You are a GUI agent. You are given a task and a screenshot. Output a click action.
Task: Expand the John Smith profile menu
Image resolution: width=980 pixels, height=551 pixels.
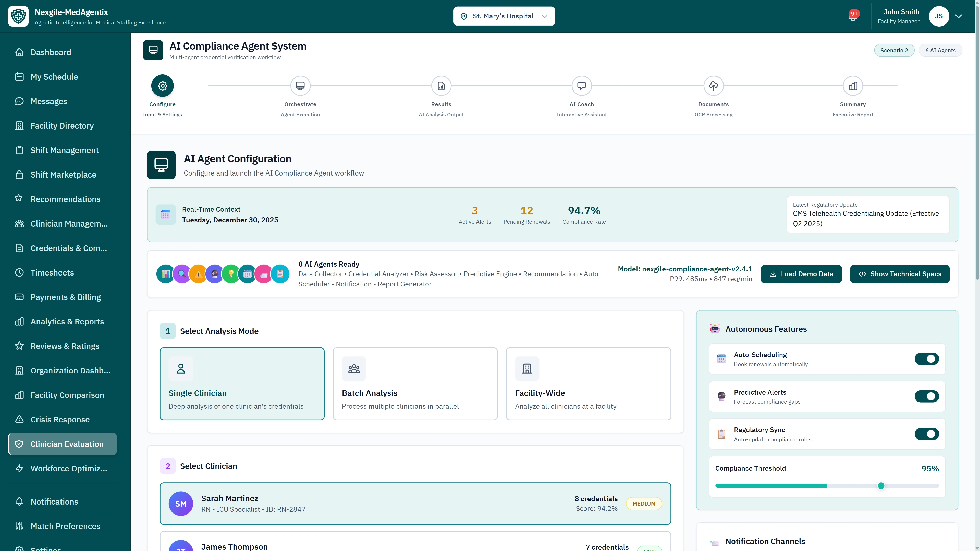coord(901,16)
